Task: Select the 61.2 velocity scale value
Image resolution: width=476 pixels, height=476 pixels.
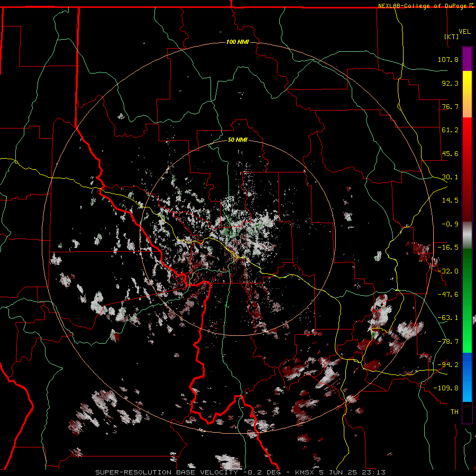Action: 450,130
